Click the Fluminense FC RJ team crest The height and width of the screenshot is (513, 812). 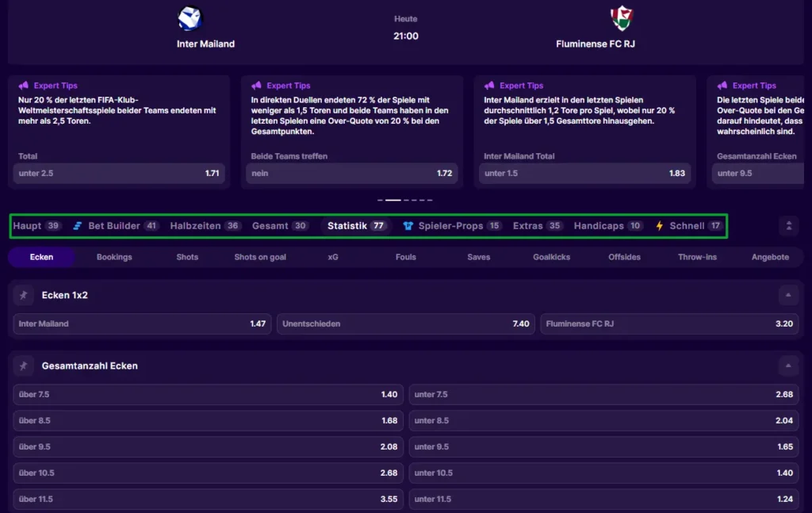[x=621, y=19]
